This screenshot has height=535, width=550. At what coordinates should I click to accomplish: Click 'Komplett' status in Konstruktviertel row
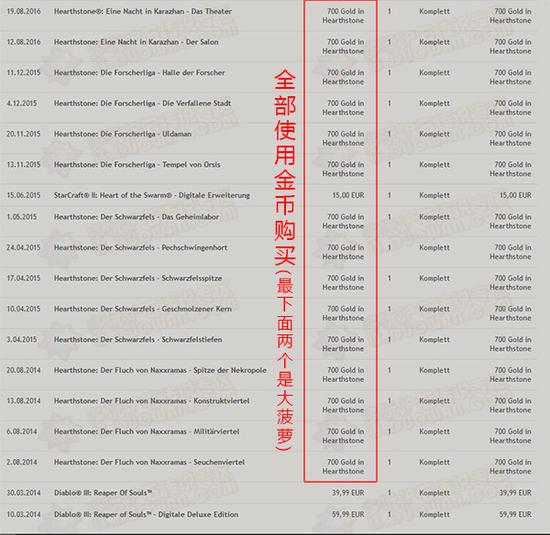(x=434, y=401)
